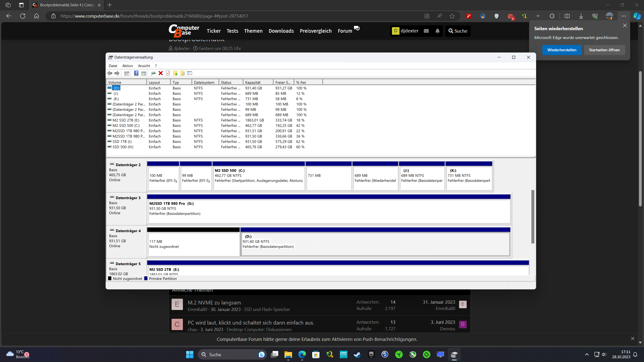Click the properties checkmark document toolbar icon
Screen dimensions: 644x362
pos(168,73)
